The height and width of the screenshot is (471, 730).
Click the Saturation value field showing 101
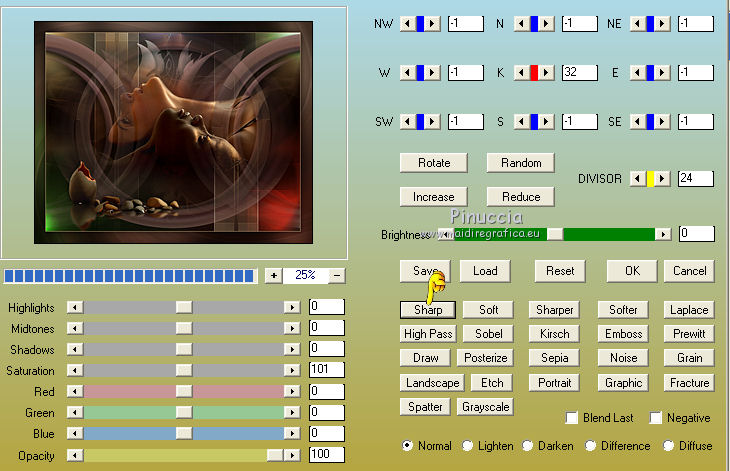327,370
